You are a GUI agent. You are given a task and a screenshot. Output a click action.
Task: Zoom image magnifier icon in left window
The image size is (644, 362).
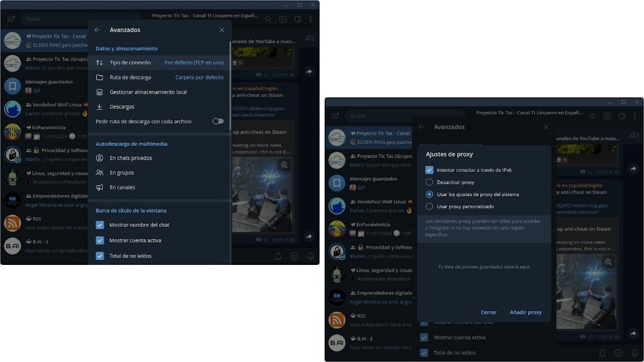(x=284, y=165)
